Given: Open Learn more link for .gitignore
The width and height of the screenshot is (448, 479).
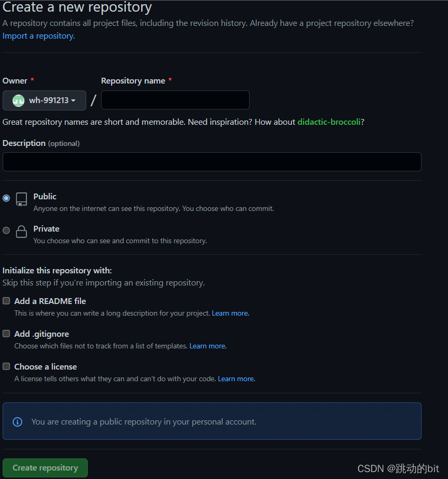Looking at the screenshot, I should point(208,346).
